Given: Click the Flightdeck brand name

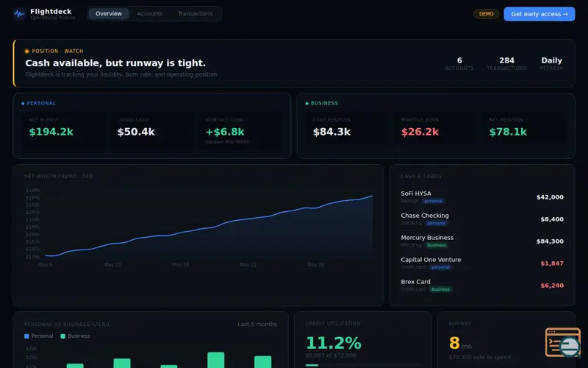Looking at the screenshot, I should click(x=51, y=11).
